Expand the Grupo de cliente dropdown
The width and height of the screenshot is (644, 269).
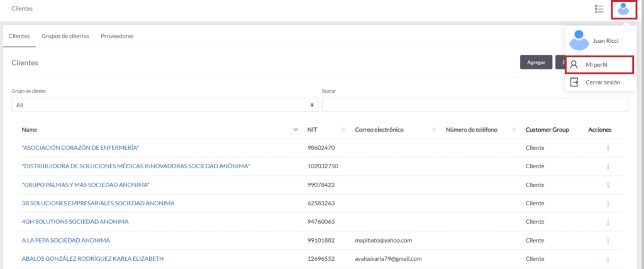[165, 105]
